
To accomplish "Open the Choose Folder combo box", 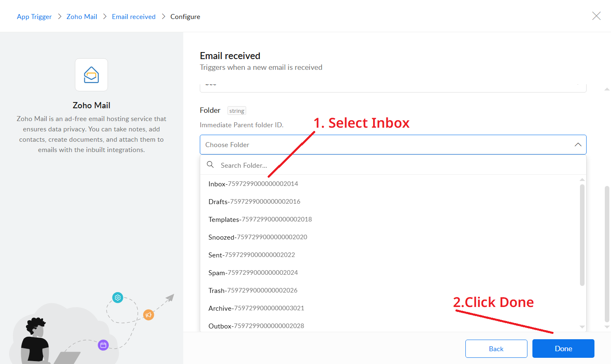I will [x=385, y=145].
